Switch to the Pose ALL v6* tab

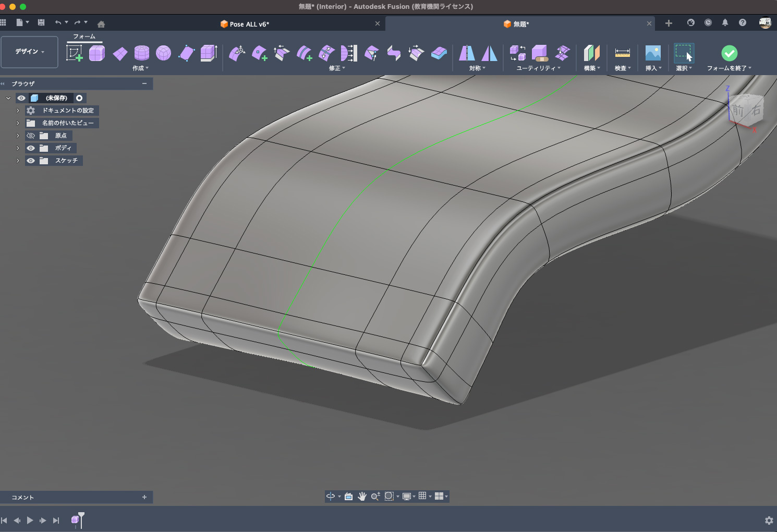[249, 24]
